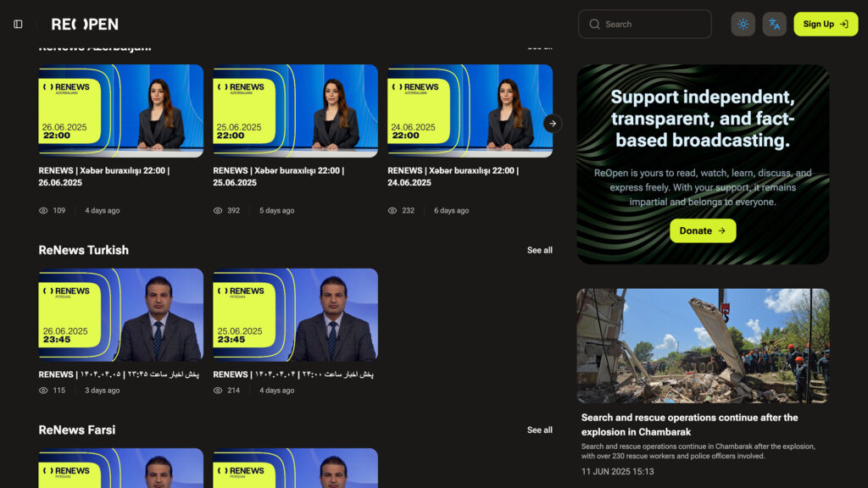Open the 26.06.2025 23:45 Turkish section thumbnail
The width and height of the screenshot is (868, 488).
[x=120, y=315]
